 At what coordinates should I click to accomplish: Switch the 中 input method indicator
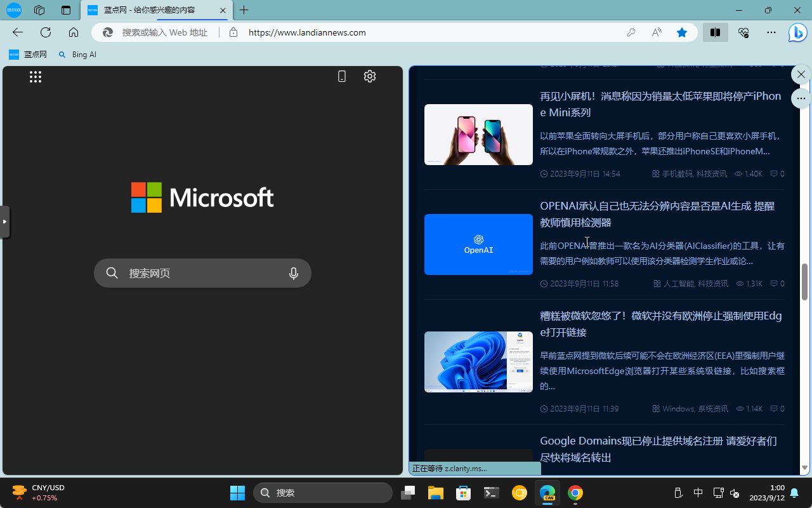point(698,493)
